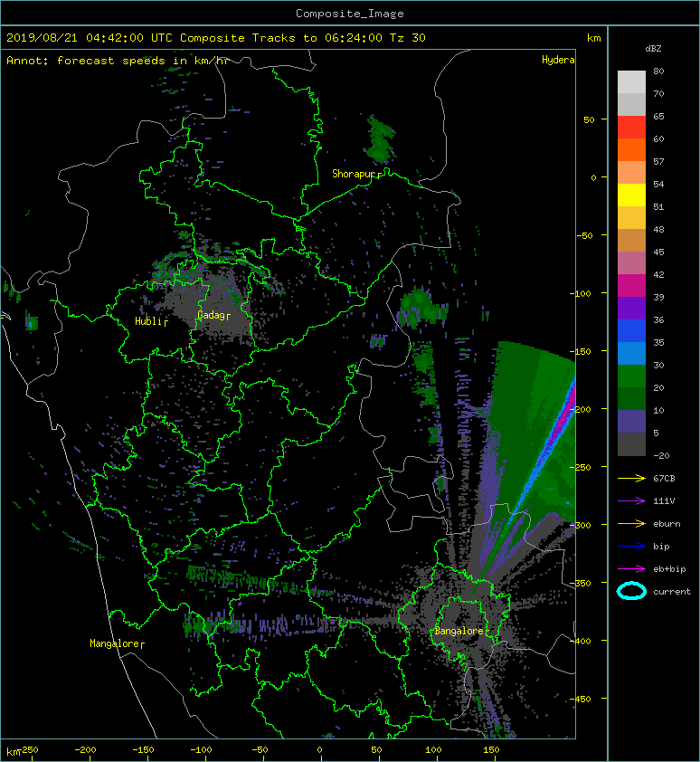Viewport: 700px width, 762px height.
Task: Click the eburn arrow in legend
Action: coord(631,523)
